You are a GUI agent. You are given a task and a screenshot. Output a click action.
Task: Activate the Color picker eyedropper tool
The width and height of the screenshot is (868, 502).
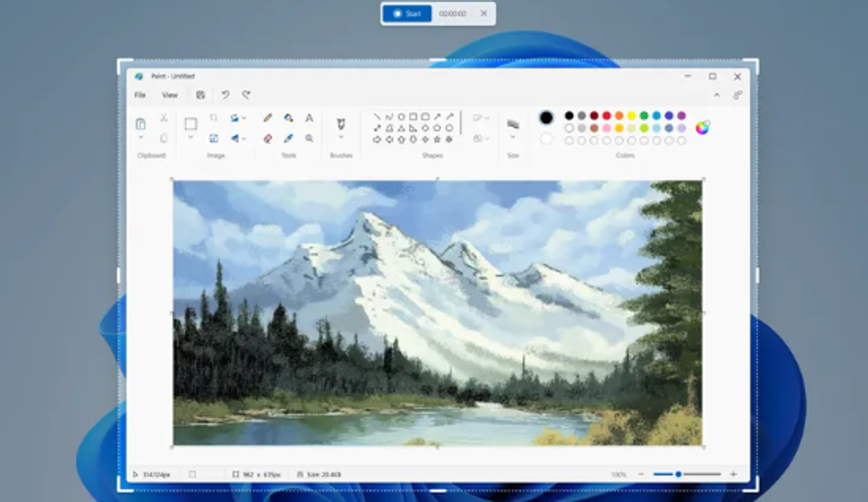[289, 138]
